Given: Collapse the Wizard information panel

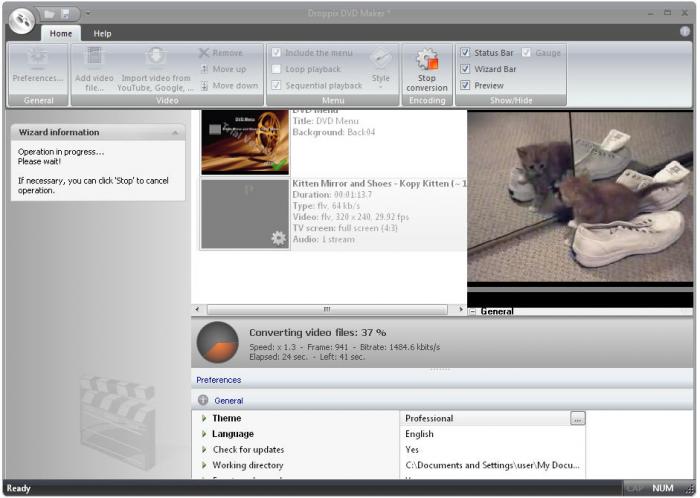Looking at the screenshot, I should click(x=175, y=132).
